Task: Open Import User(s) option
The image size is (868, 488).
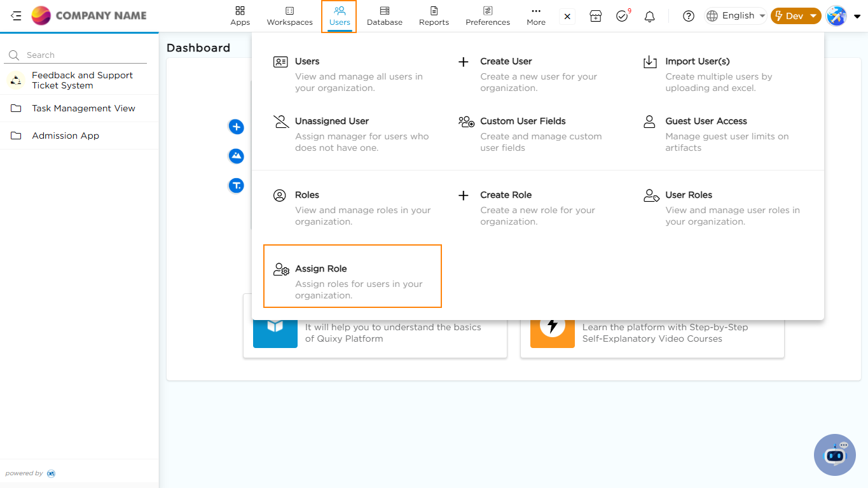Action: click(x=697, y=62)
